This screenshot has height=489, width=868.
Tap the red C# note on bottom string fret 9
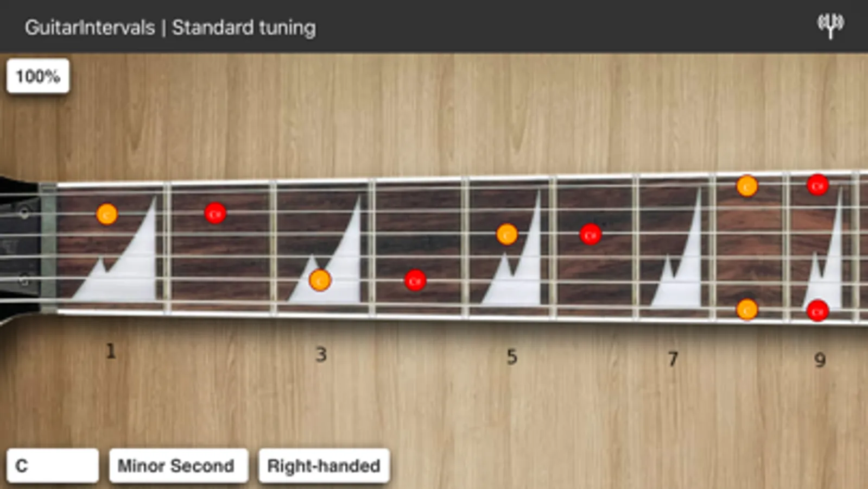(818, 311)
